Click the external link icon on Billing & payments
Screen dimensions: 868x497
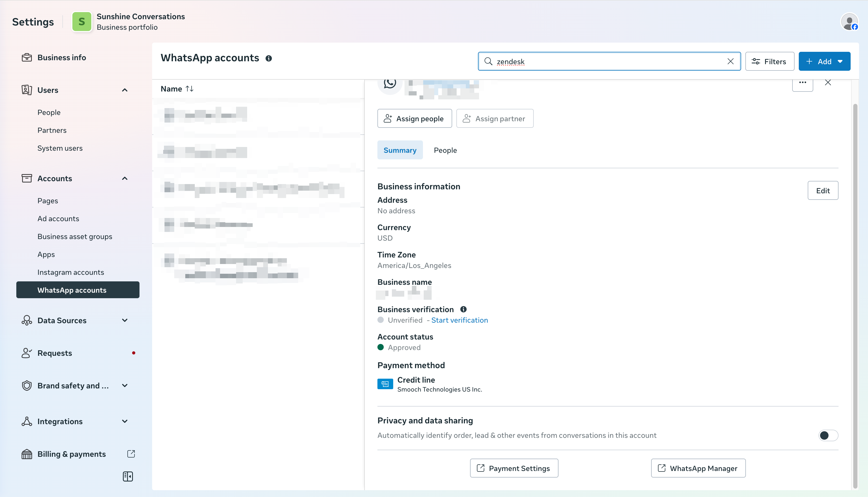tap(131, 454)
